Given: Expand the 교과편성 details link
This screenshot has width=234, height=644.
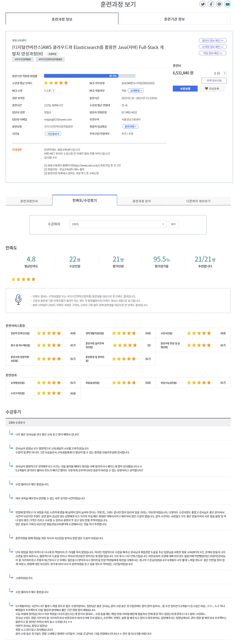Looking at the screenshot, I should click(136, 91).
